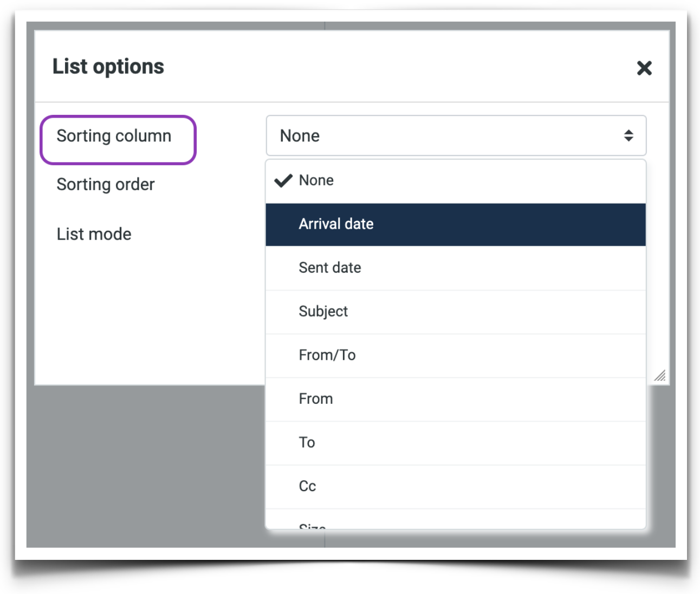Click the List options dialog title
The image size is (700, 594).
(x=108, y=66)
